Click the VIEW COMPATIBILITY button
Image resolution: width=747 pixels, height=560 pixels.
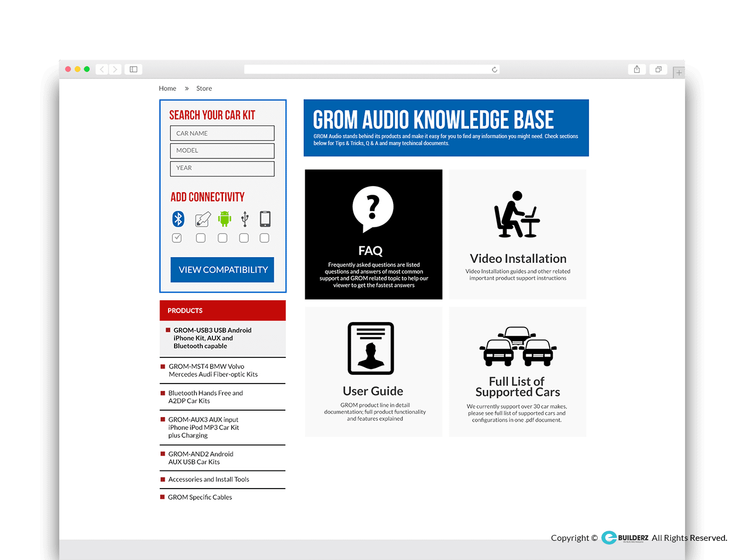point(222,270)
